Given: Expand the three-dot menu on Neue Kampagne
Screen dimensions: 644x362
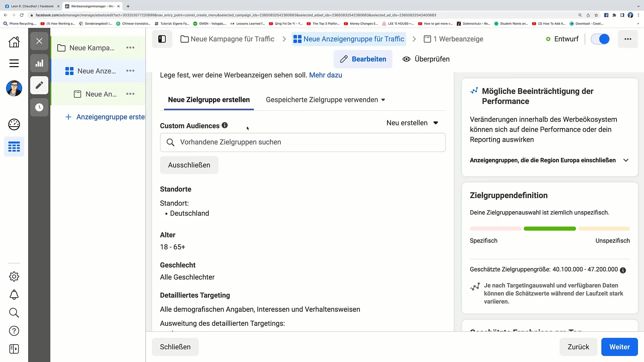Looking at the screenshot, I should [x=130, y=47].
